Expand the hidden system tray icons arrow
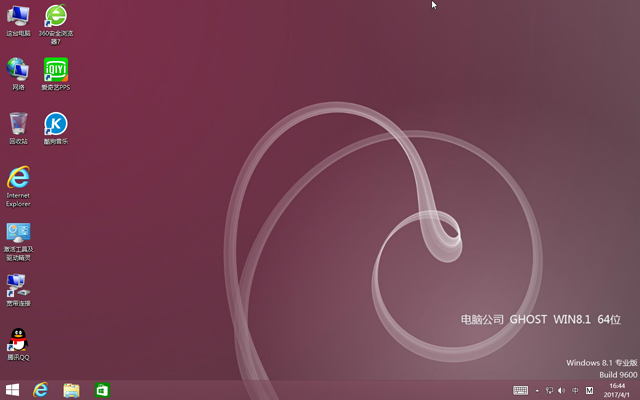640x400 pixels. (x=537, y=390)
